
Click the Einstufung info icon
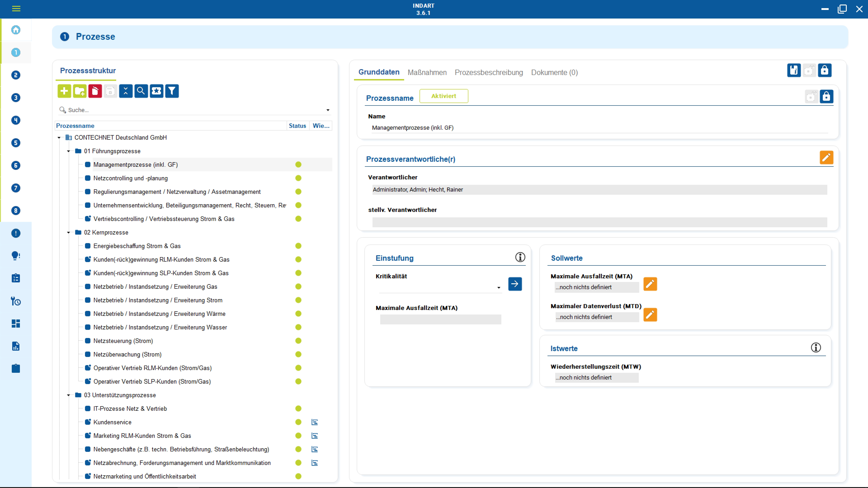coord(520,257)
